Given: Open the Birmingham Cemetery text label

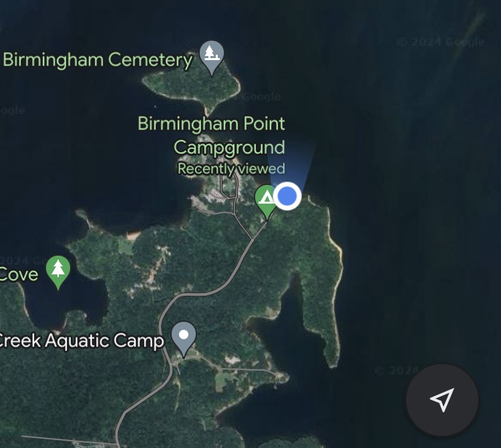Looking at the screenshot, I should (98, 59).
